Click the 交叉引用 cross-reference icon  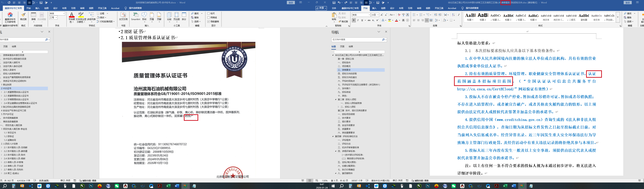[x=123, y=17]
